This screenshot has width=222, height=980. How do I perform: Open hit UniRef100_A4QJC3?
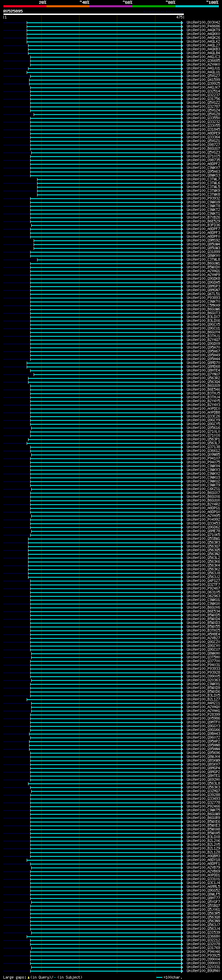[203, 57]
